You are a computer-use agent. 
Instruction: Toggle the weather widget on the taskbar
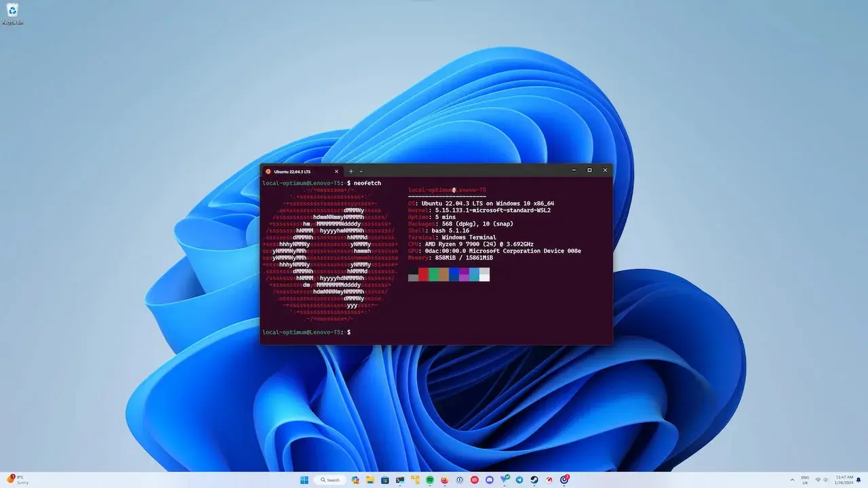click(17, 479)
